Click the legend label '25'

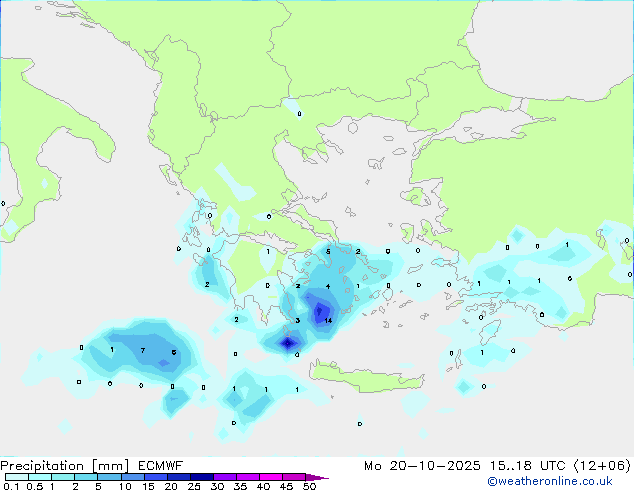click(194, 486)
